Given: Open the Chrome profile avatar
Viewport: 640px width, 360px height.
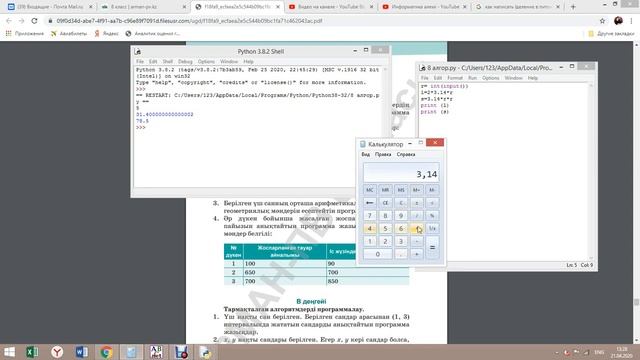Looking at the screenshot, I should (618, 21).
